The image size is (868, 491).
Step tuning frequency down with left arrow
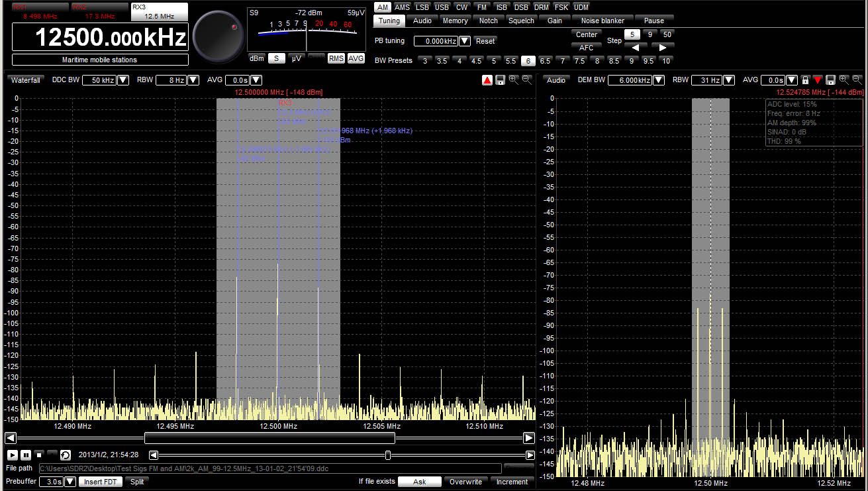[x=636, y=48]
